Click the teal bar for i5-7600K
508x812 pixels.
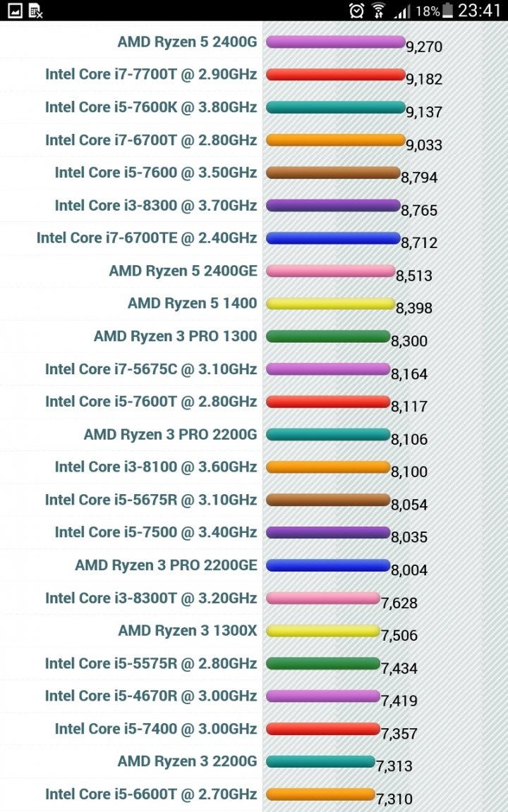pyautogui.click(x=335, y=107)
